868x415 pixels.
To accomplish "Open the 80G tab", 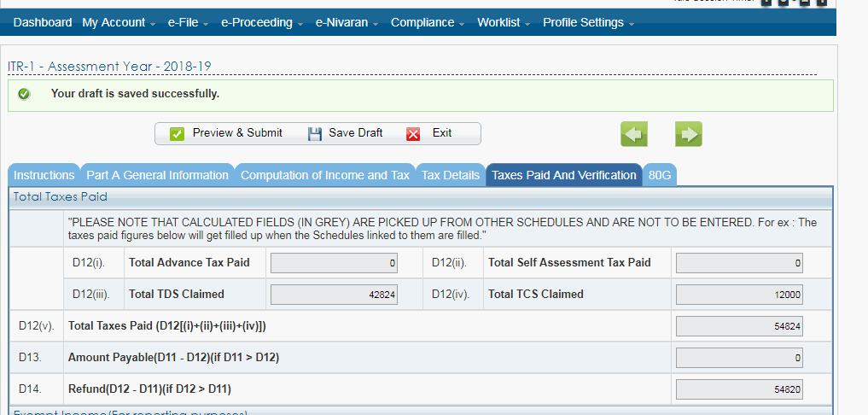I will coord(660,175).
